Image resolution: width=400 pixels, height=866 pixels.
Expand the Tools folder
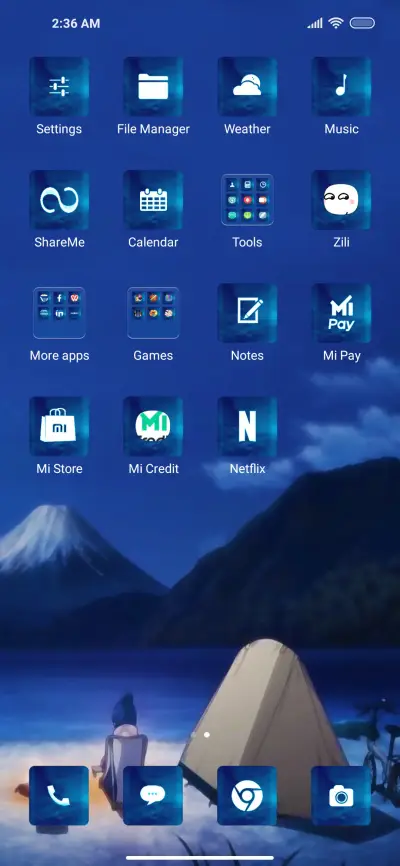(247, 200)
